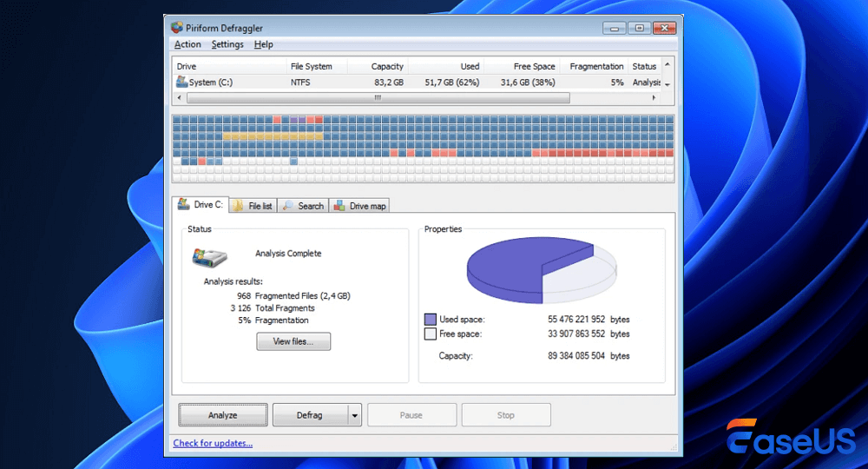This screenshot has height=469, width=868.
Task: Switch to the Drive C: tab
Action: coord(201,204)
